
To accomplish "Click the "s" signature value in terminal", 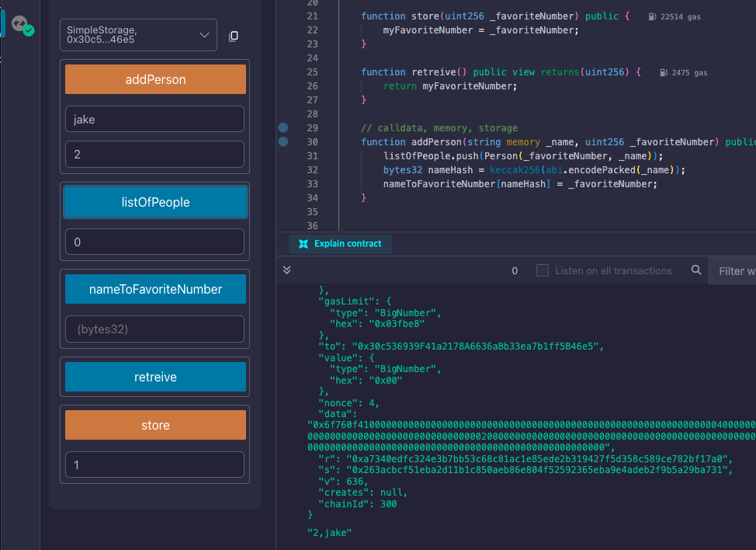I will click(539, 469).
